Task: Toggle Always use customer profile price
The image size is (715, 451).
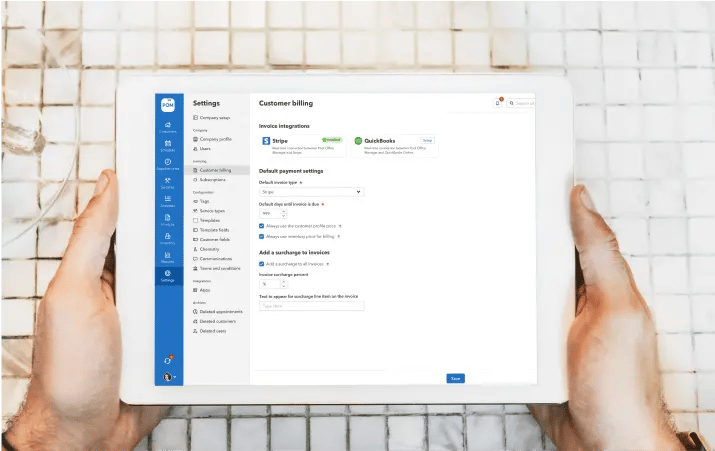Action: point(262,227)
